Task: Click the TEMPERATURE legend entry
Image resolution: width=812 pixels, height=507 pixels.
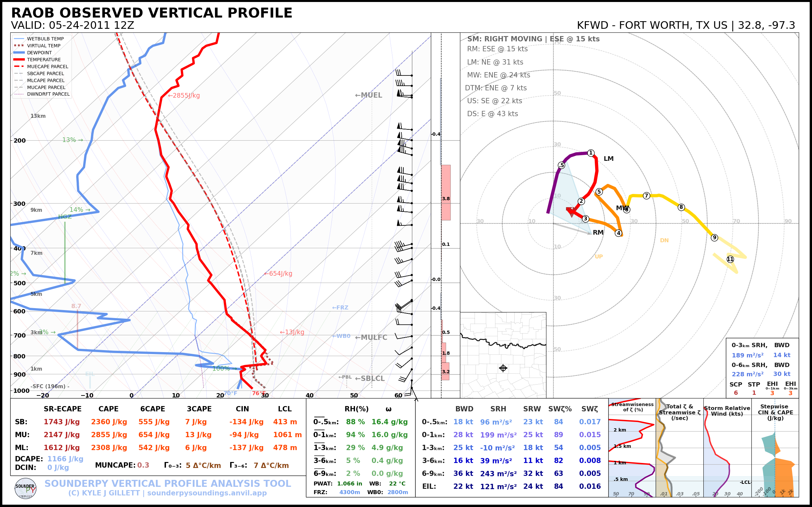Action: pyautogui.click(x=44, y=60)
